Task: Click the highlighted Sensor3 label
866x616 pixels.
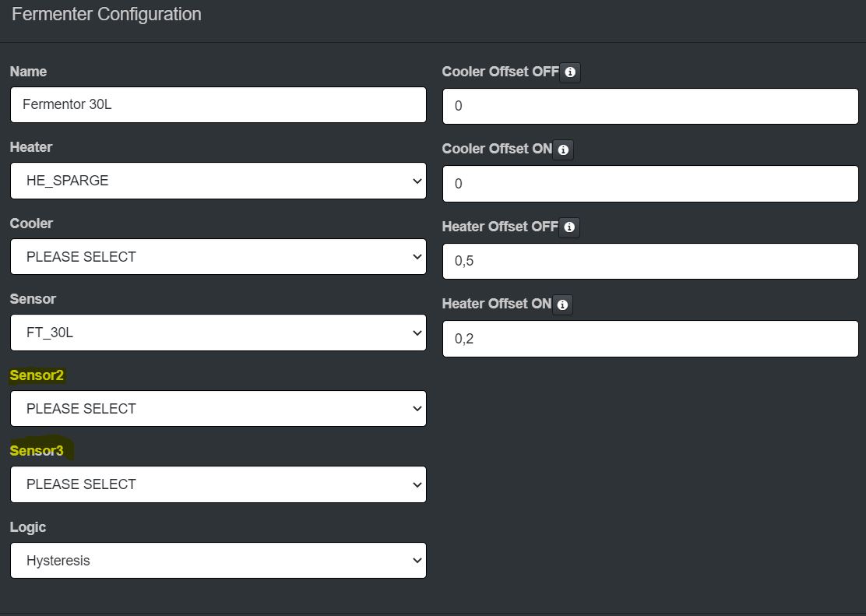Action: [x=37, y=451]
